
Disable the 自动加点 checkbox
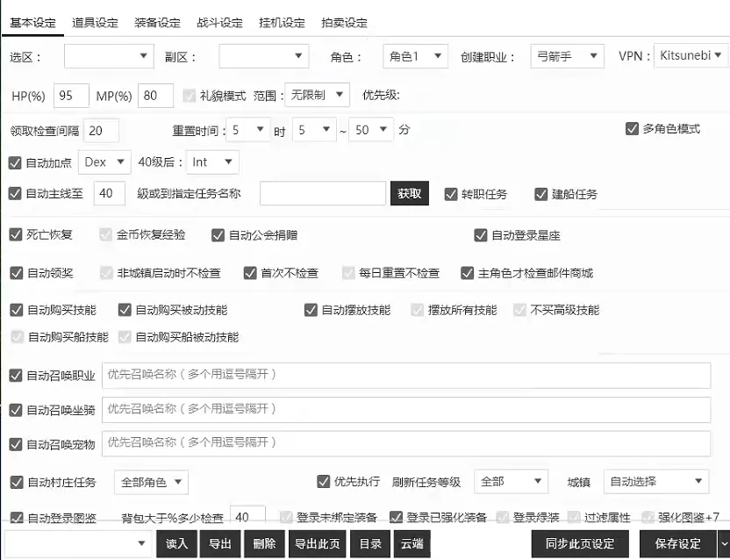(14, 162)
